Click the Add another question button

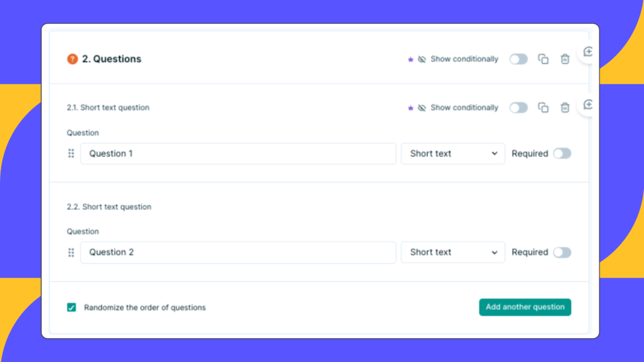coord(525,307)
